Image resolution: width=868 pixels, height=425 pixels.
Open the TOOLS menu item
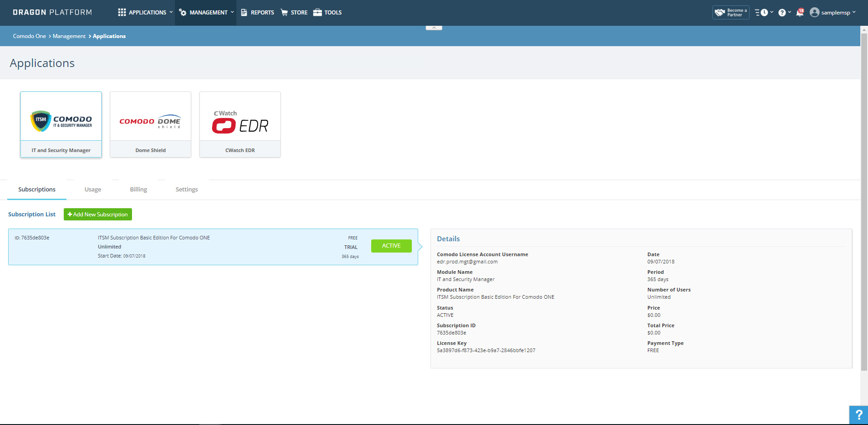click(x=333, y=12)
